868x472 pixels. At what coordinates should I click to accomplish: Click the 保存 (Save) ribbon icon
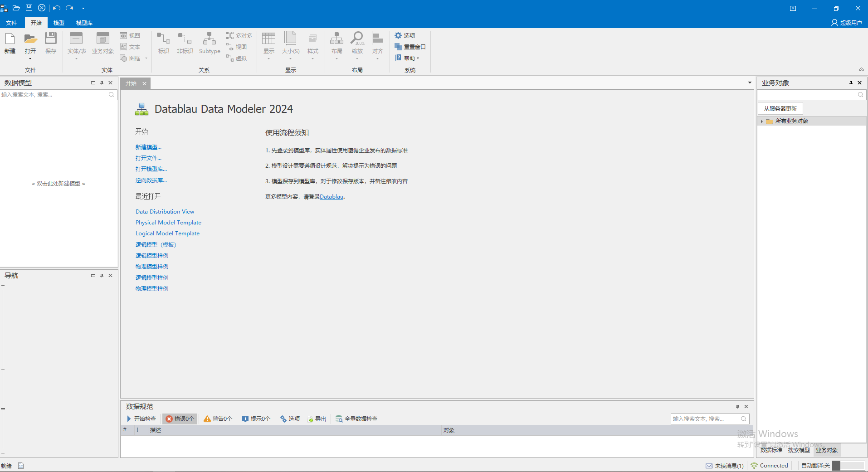click(51, 43)
